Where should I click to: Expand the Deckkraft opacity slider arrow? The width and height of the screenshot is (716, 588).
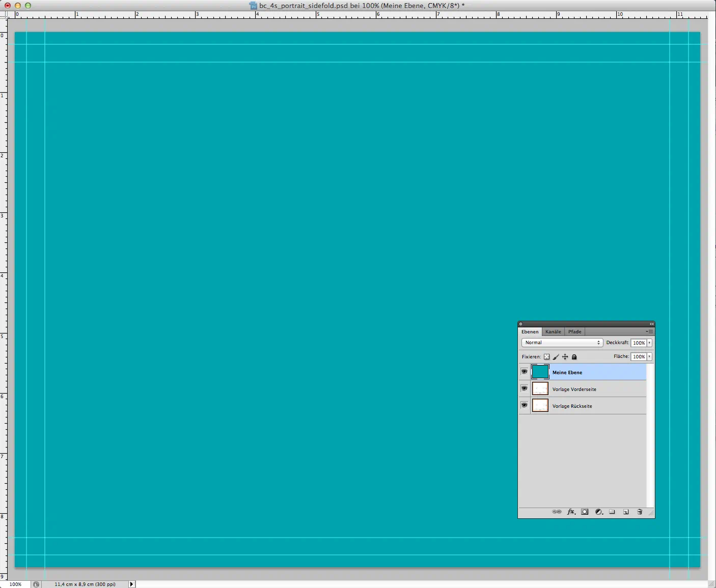tap(649, 343)
